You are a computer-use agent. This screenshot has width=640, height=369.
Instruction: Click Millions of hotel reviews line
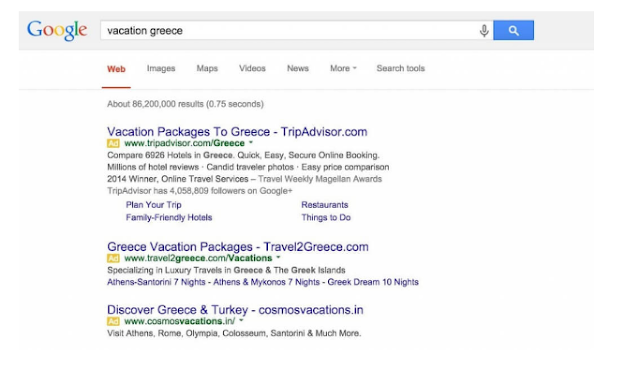(248, 167)
